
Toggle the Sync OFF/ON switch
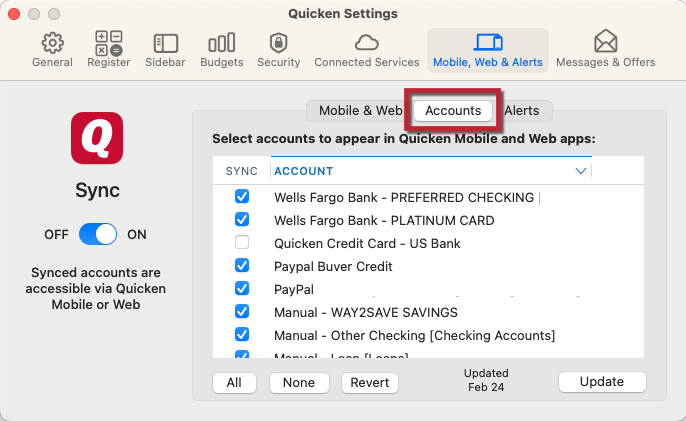(98, 234)
